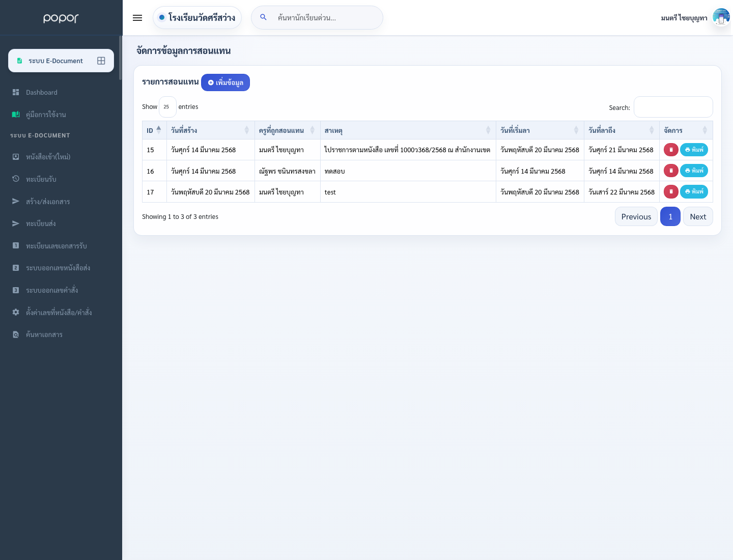Open Dashboard from the sidebar
Image resolution: width=733 pixels, height=560 pixels.
click(x=42, y=92)
